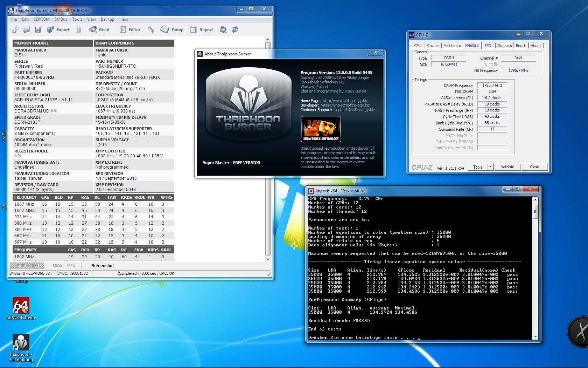The image size is (588, 368).
Task: Close the About Thaiphoon Burner dialog
Action: click(x=376, y=52)
